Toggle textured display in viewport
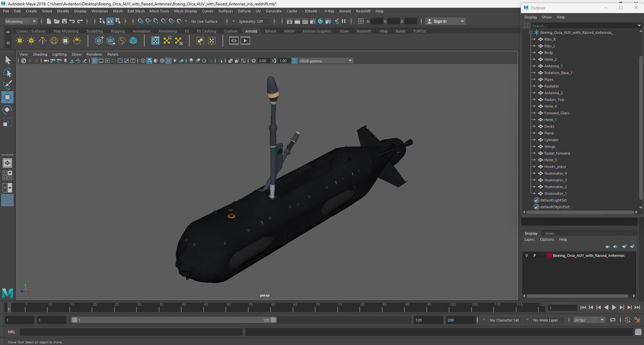The height and width of the screenshot is (345, 644). 168,61
